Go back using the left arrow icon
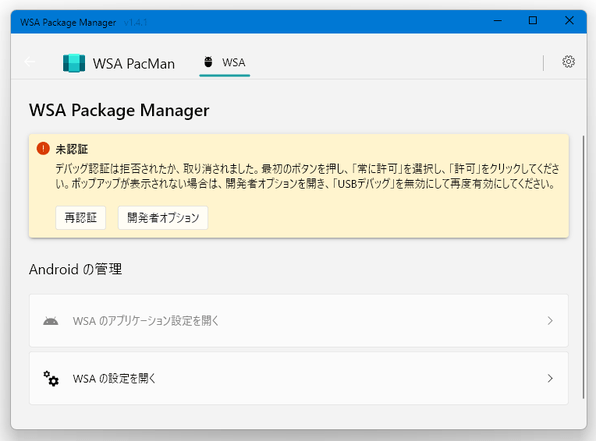596x441 pixels. tap(30, 62)
